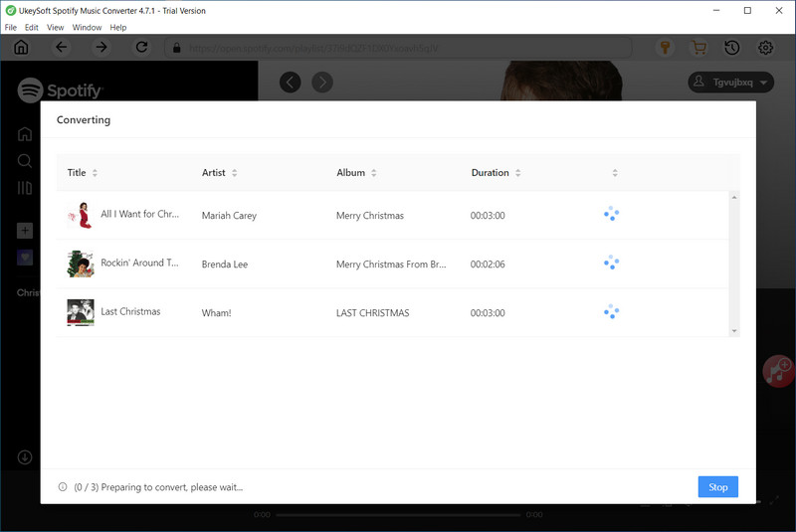Screen dimensions: 796x532
Task: Click the sidebar Create Playlist plus icon
Action: pyautogui.click(x=25, y=231)
